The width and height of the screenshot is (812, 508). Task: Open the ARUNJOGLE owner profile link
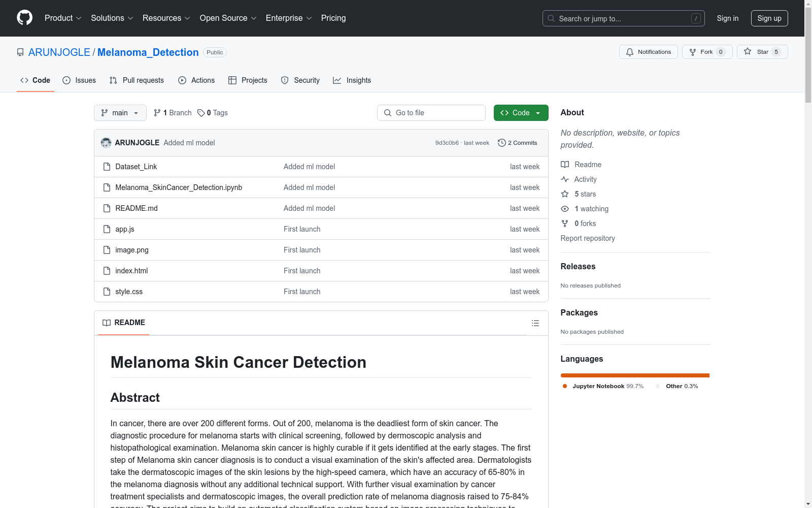point(59,52)
